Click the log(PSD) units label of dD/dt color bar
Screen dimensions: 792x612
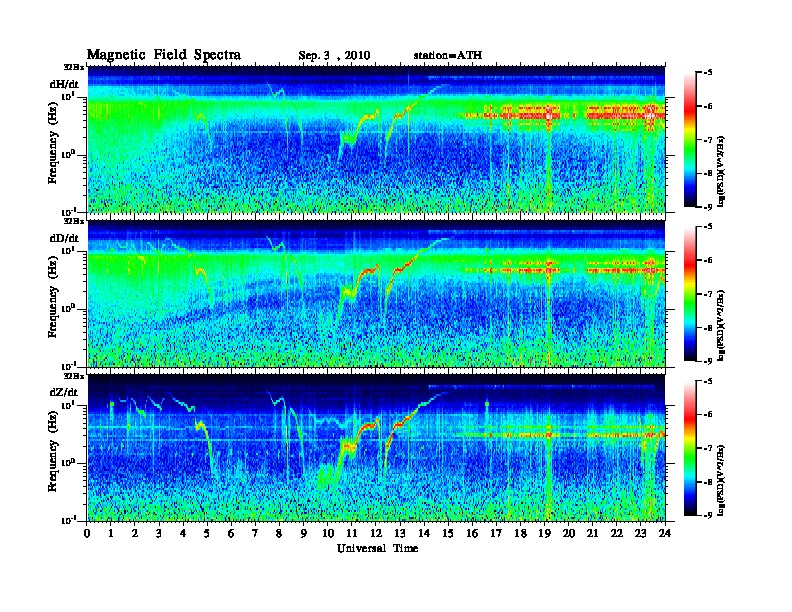(x=722, y=325)
